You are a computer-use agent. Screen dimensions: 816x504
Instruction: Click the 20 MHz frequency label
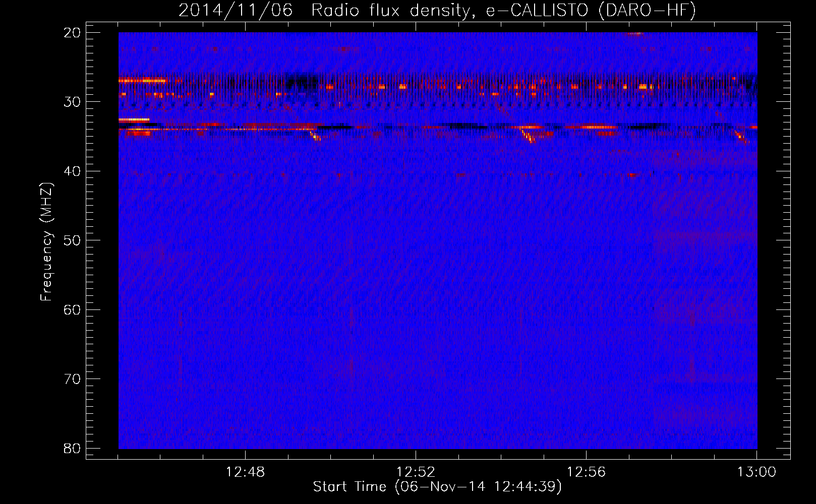pos(72,33)
